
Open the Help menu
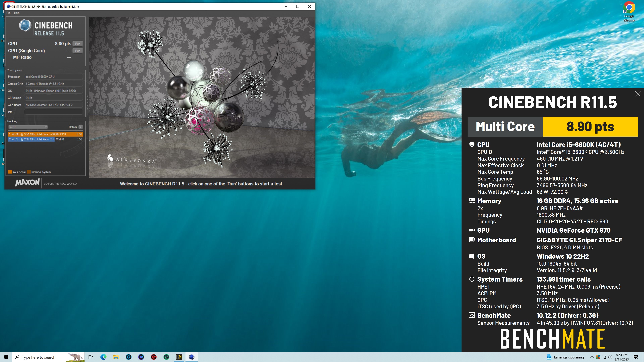(17, 13)
